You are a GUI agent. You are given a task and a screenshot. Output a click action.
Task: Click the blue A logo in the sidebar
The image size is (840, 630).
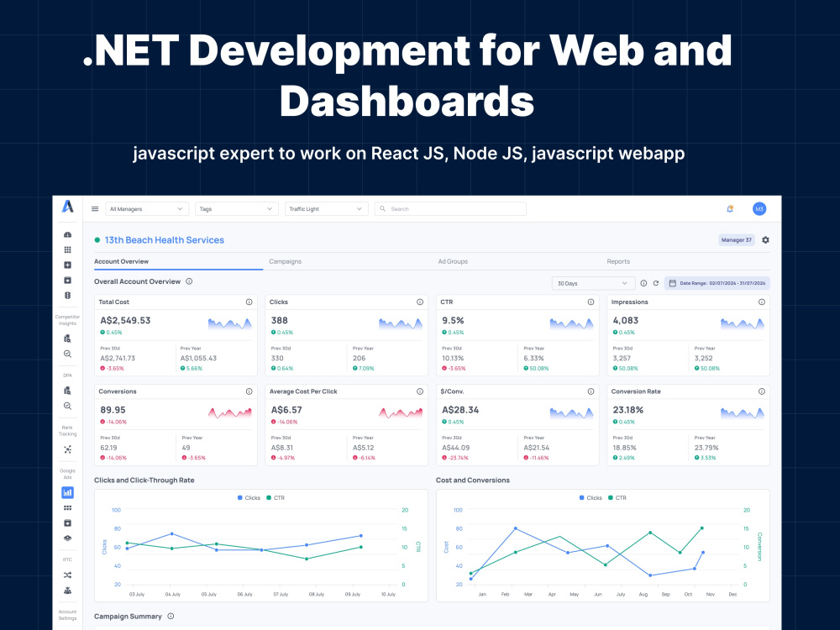67,207
